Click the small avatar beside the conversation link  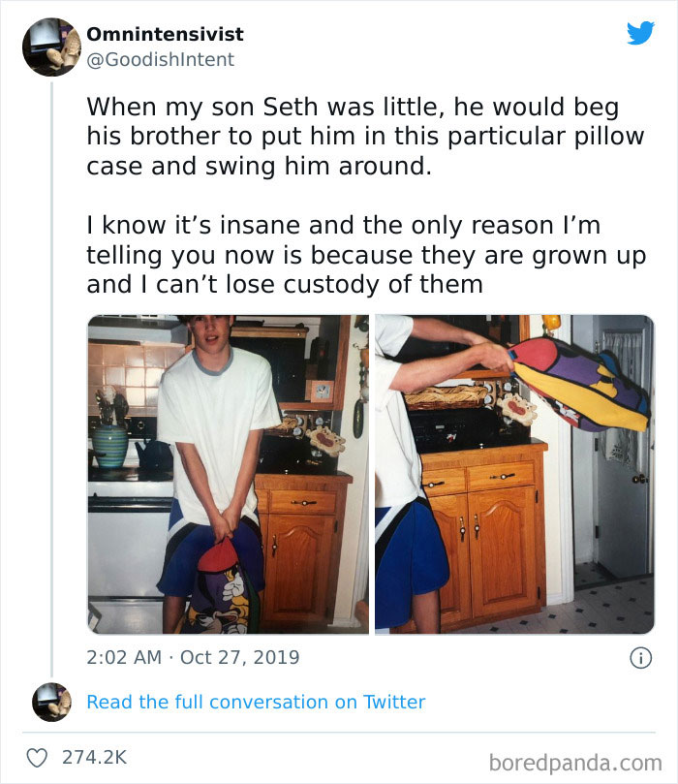(50, 702)
